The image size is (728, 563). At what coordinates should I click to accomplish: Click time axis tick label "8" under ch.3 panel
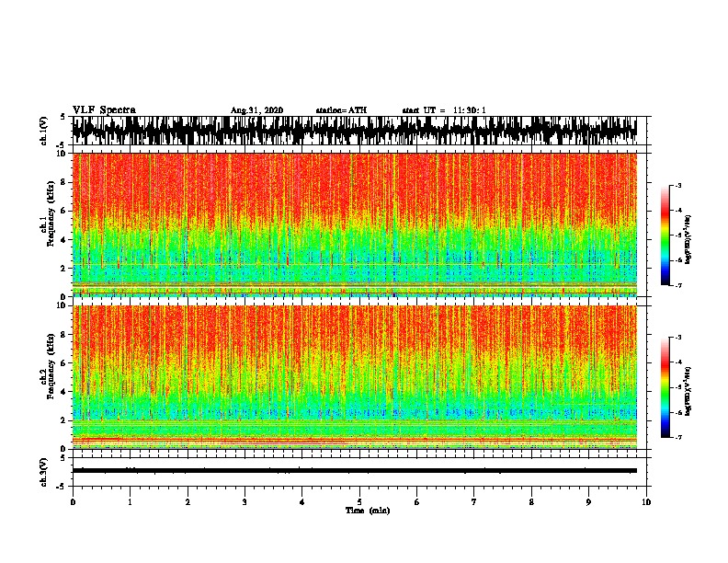click(531, 502)
